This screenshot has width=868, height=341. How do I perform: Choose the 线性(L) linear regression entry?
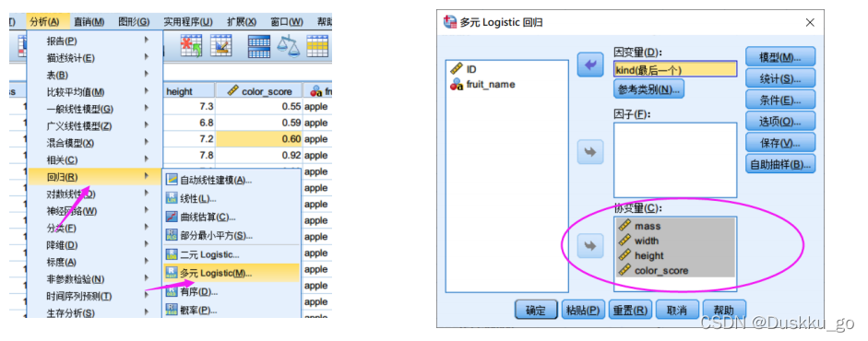[232, 198]
